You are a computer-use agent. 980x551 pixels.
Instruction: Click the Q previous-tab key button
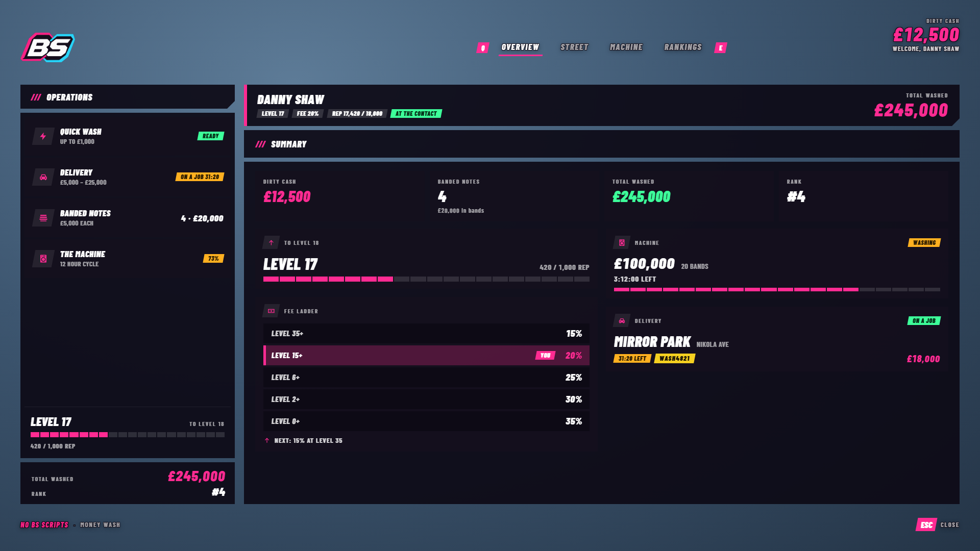[x=483, y=48]
